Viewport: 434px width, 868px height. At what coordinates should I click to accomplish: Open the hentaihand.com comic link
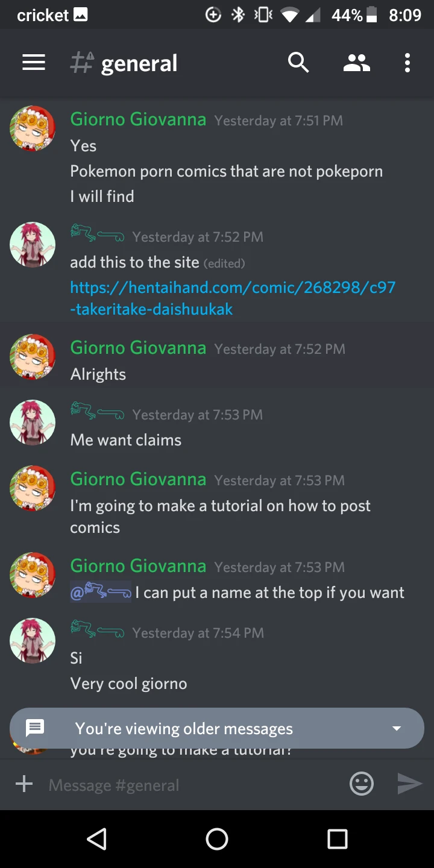(233, 298)
